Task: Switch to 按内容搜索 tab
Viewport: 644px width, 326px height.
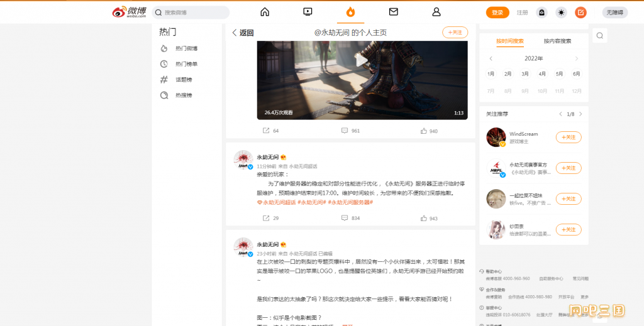Action: [x=557, y=41]
